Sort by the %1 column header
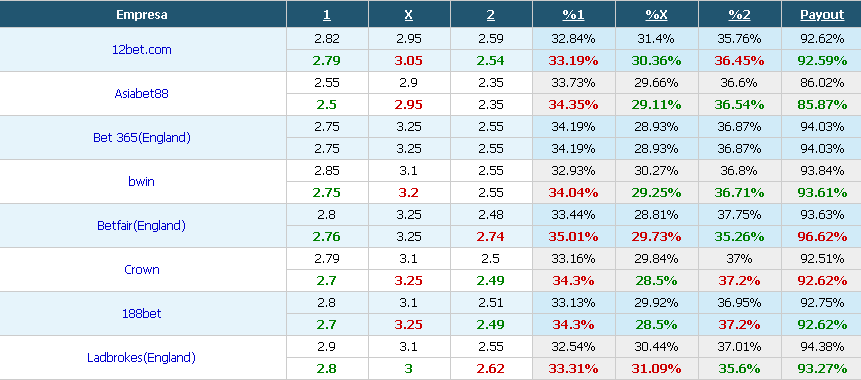Screen dimensions: 861x380 pyautogui.click(x=573, y=15)
